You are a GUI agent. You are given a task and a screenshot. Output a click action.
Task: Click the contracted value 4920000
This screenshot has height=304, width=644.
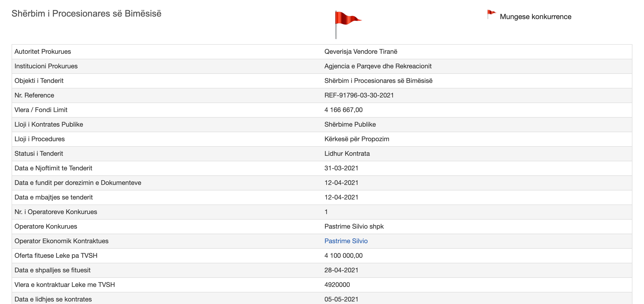click(x=337, y=285)
